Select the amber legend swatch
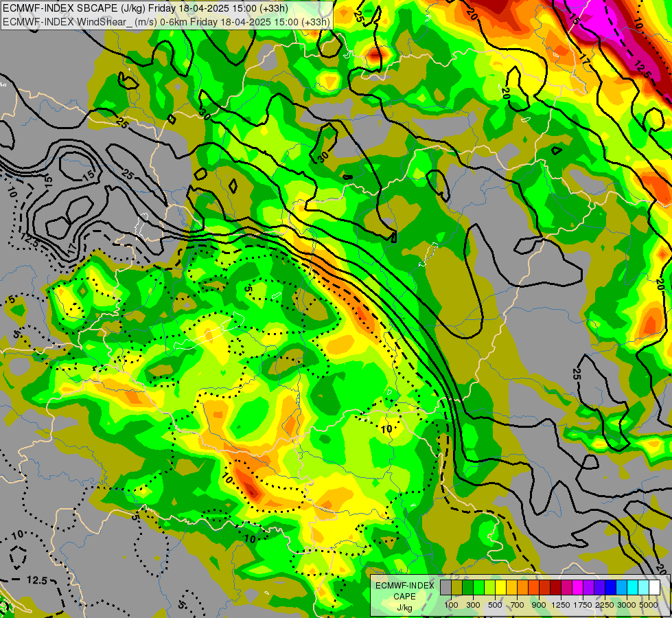Viewport: 672px width, 618px height. tap(511, 587)
